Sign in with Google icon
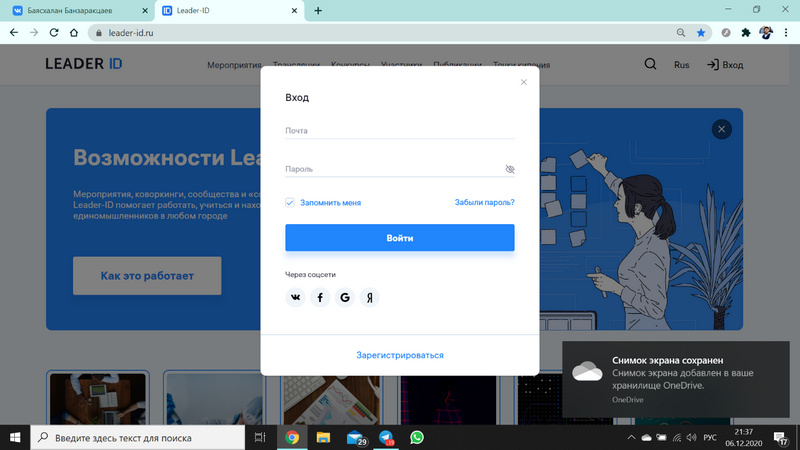 point(345,297)
